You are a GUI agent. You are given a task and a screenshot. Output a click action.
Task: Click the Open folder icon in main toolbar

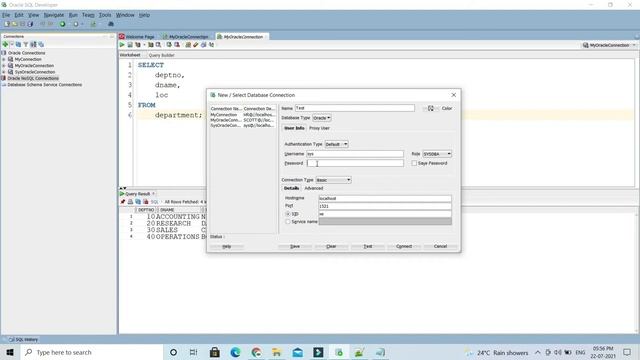(x=14, y=24)
